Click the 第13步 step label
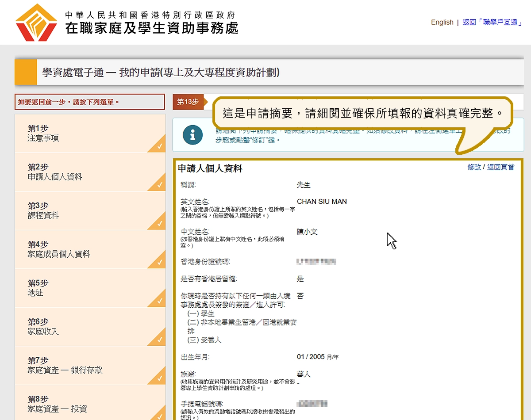531x420 pixels. [188, 102]
